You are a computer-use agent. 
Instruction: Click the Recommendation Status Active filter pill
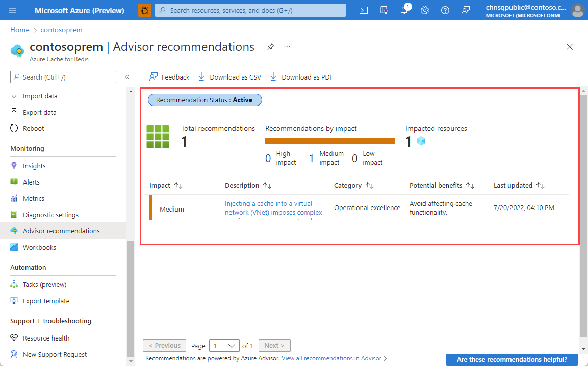point(204,100)
